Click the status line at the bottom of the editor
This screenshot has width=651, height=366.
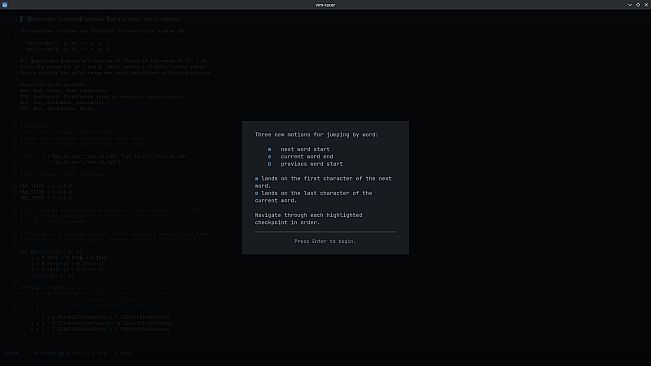pos(67,353)
